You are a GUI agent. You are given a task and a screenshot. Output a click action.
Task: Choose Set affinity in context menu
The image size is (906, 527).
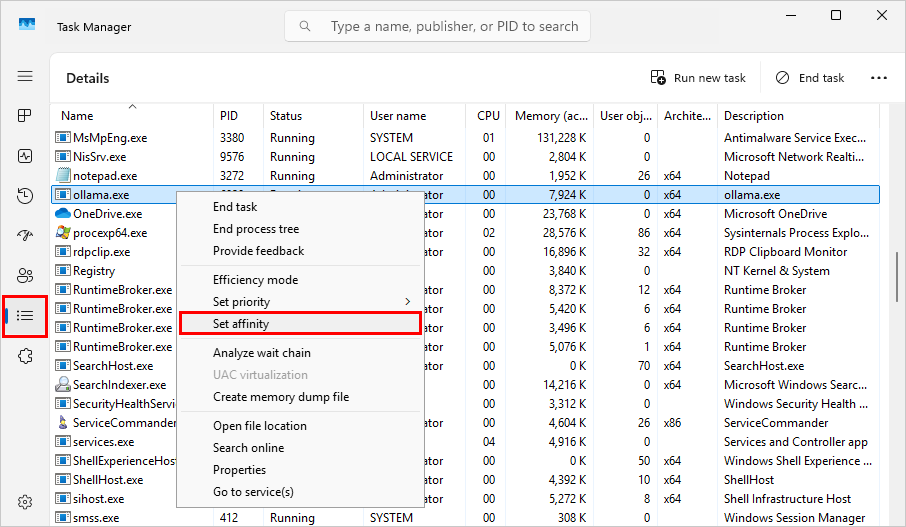(x=300, y=324)
